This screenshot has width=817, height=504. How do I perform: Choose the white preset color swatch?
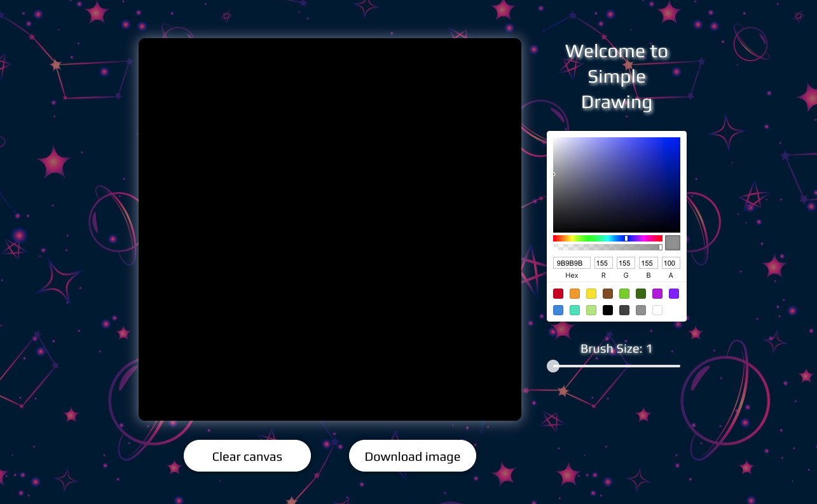pos(657,310)
